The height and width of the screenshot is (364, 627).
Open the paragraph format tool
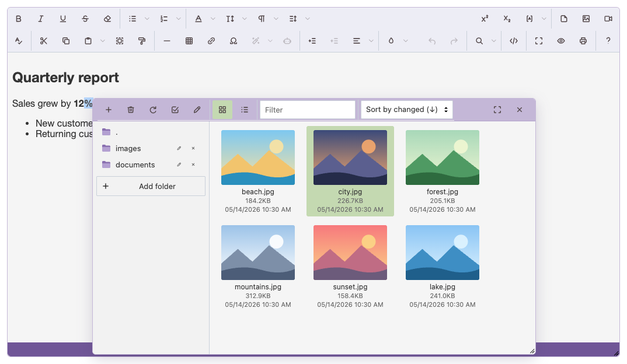coord(262,19)
